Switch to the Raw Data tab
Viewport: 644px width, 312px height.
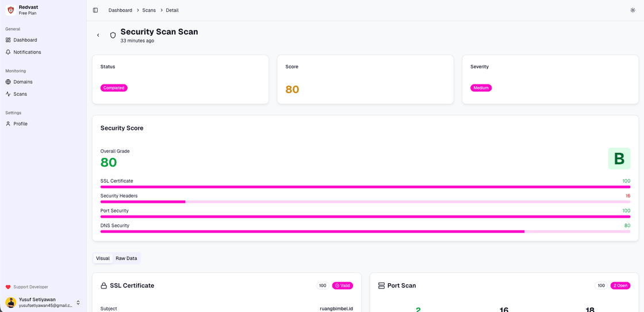126,259
